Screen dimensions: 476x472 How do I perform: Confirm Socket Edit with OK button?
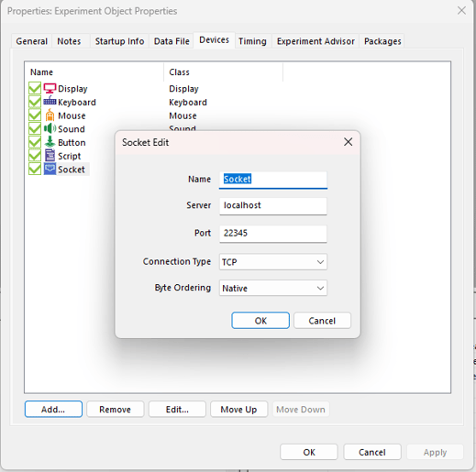260,321
